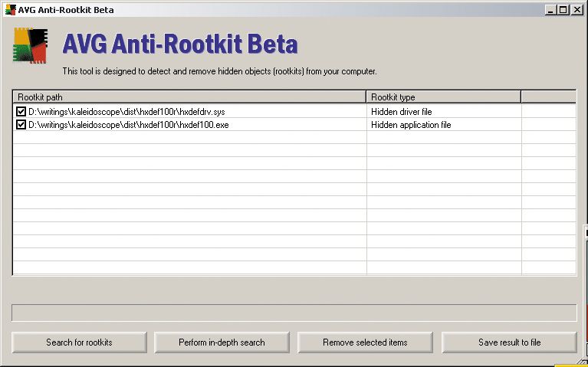Click the empty scan progress bar
This screenshot has height=367, width=588.
click(x=294, y=313)
